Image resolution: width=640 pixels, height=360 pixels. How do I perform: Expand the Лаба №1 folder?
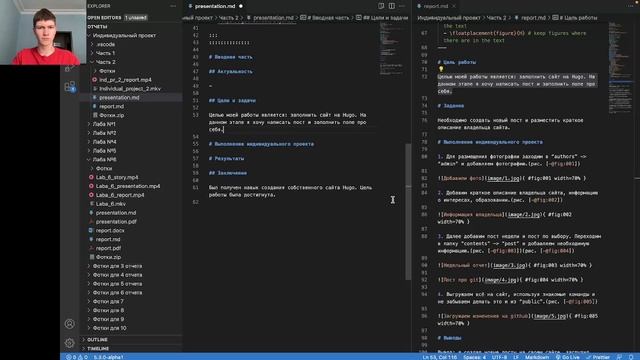[x=104, y=124]
